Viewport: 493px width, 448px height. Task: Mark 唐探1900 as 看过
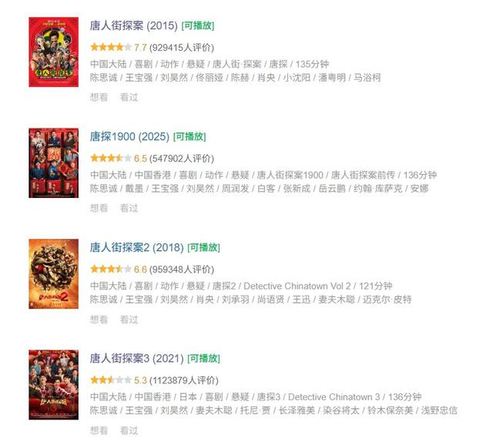click(129, 209)
